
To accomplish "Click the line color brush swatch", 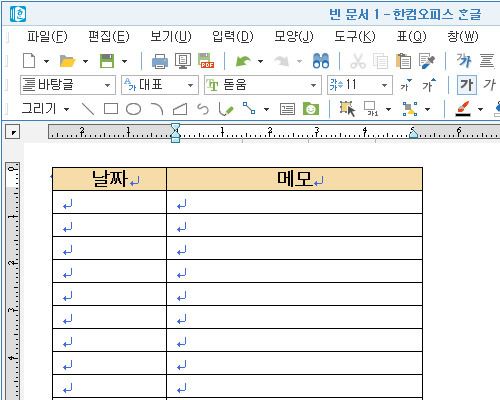I will click(463, 109).
